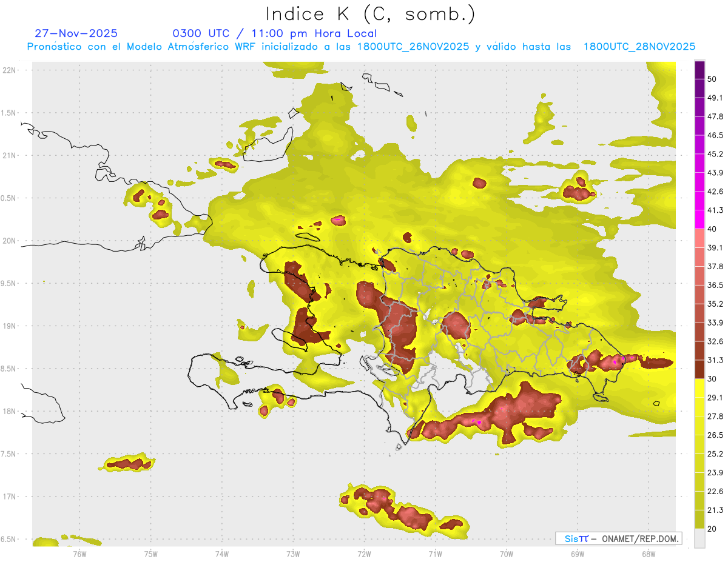Image resolution: width=728 pixels, height=562 pixels.
Task: Click the legend value "41.3"
Action: (715, 210)
